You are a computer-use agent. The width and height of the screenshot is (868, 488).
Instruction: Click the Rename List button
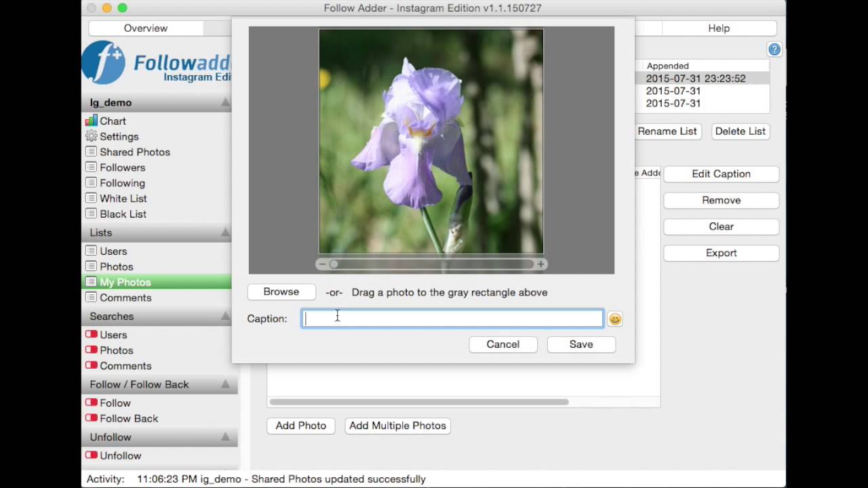(x=667, y=131)
